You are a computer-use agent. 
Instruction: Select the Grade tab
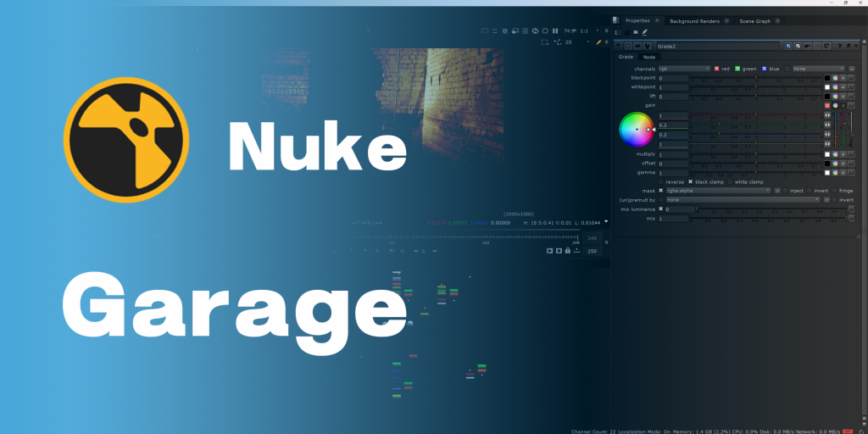pos(626,57)
